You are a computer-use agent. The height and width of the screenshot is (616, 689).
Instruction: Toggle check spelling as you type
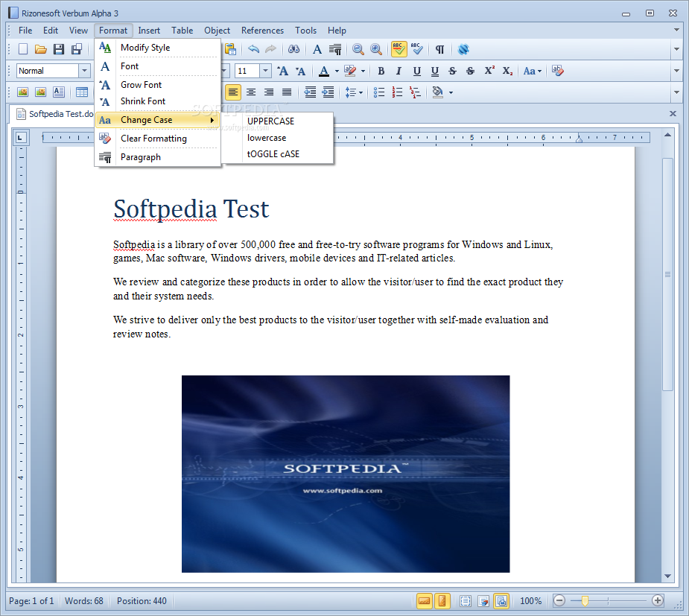pyautogui.click(x=399, y=48)
